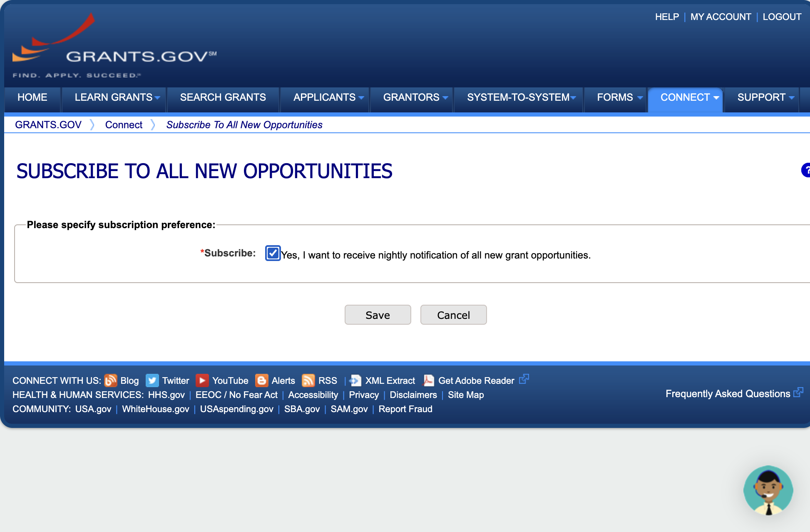This screenshot has width=810, height=532.
Task: Open the SAM.gov footer link
Action: click(349, 409)
